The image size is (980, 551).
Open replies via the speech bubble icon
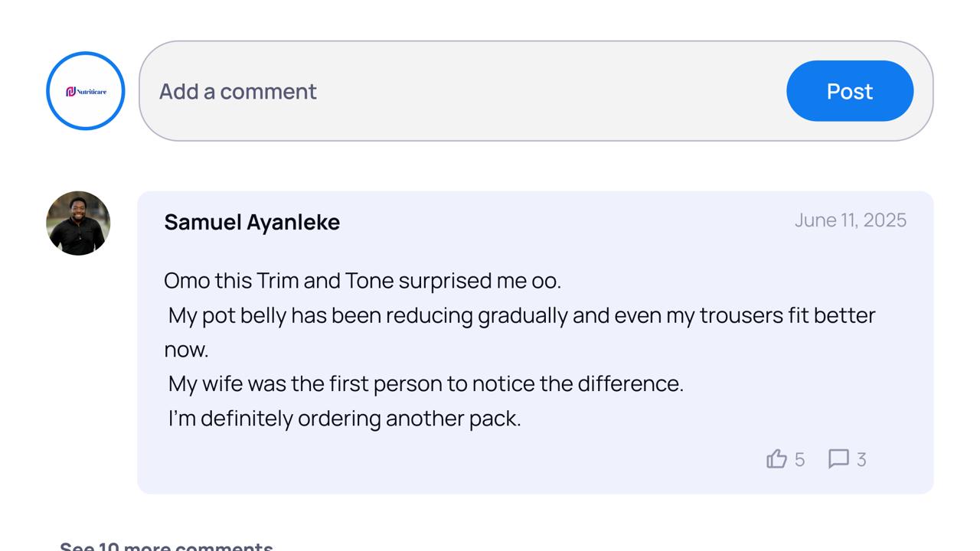click(x=838, y=459)
